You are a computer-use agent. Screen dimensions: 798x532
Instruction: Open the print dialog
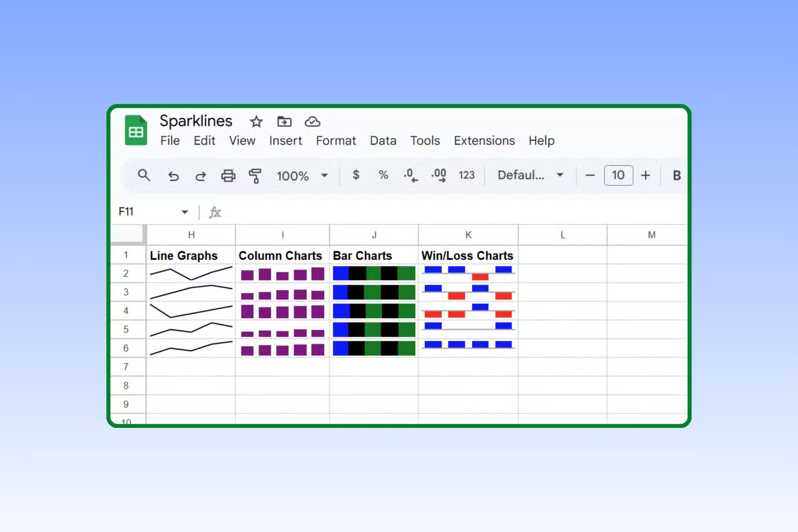(228, 176)
